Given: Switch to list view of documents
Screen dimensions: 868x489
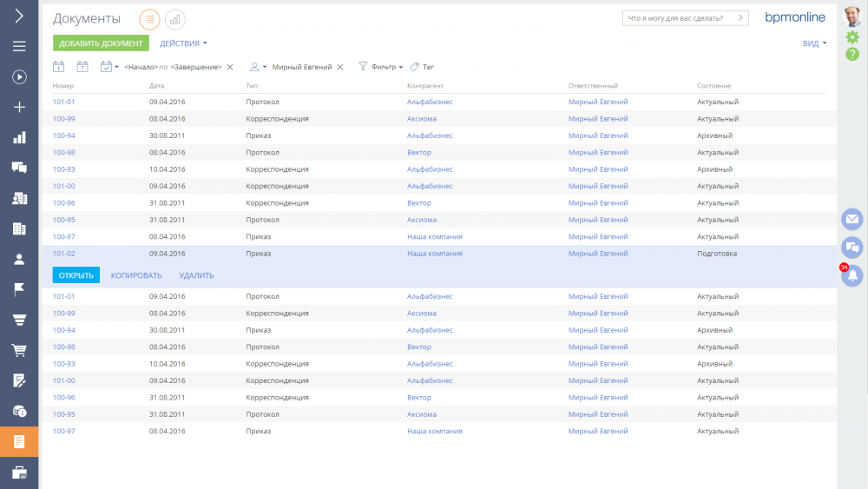Looking at the screenshot, I should (149, 18).
